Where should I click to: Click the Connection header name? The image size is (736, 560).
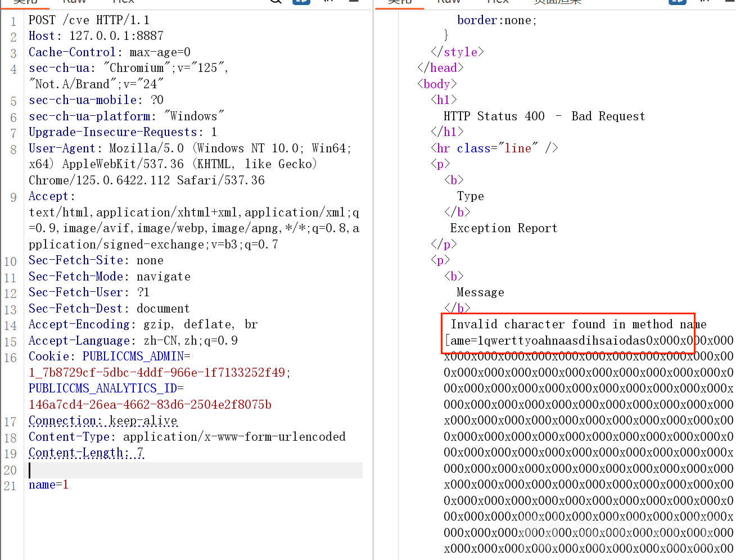coord(62,421)
